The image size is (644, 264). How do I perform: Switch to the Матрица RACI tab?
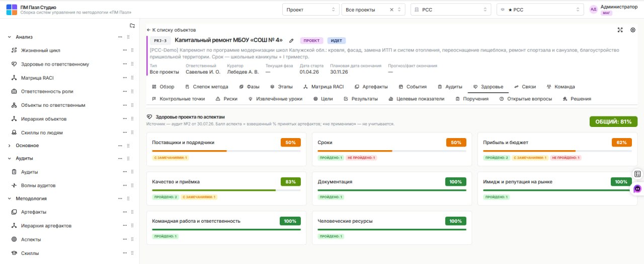point(324,87)
